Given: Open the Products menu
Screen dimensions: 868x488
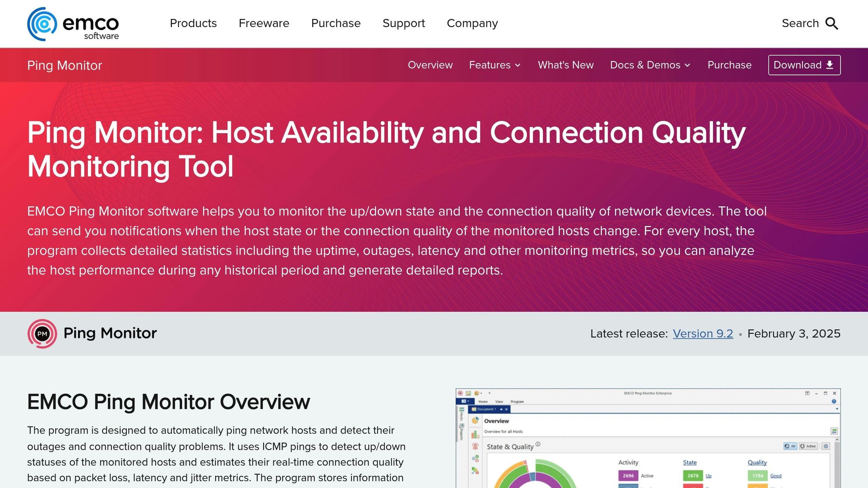Looking at the screenshot, I should point(193,23).
